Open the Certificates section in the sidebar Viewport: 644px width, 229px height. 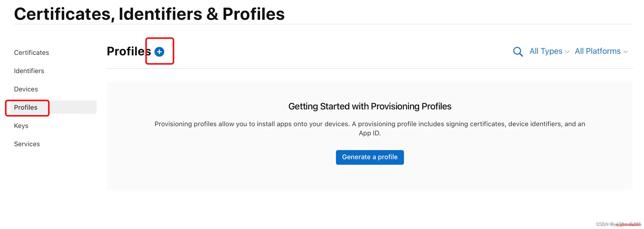click(x=31, y=53)
